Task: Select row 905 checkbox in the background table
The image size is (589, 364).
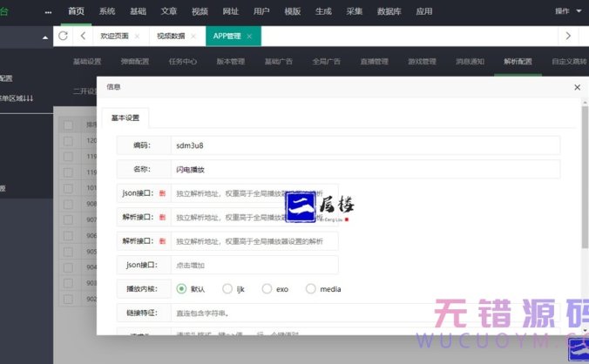Action: click(68, 252)
